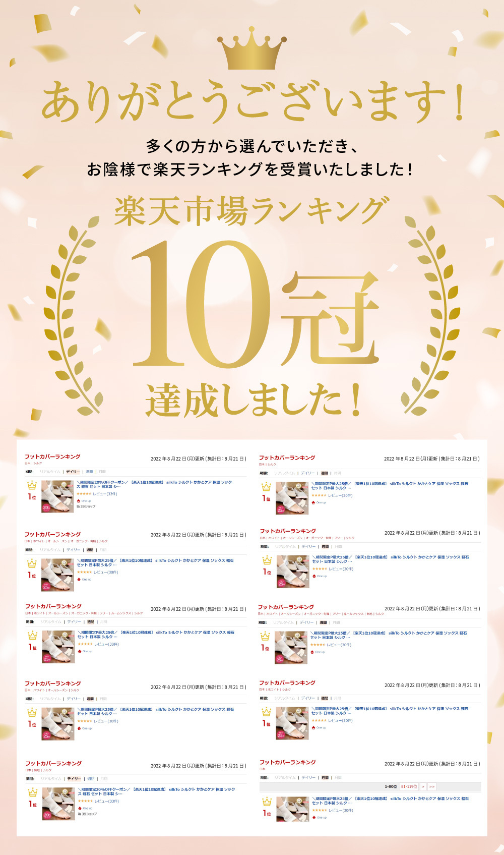Switch to デイリー tab beside the 1-80位 pagination
Screen dimensions: 504x855
click(x=308, y=778)
